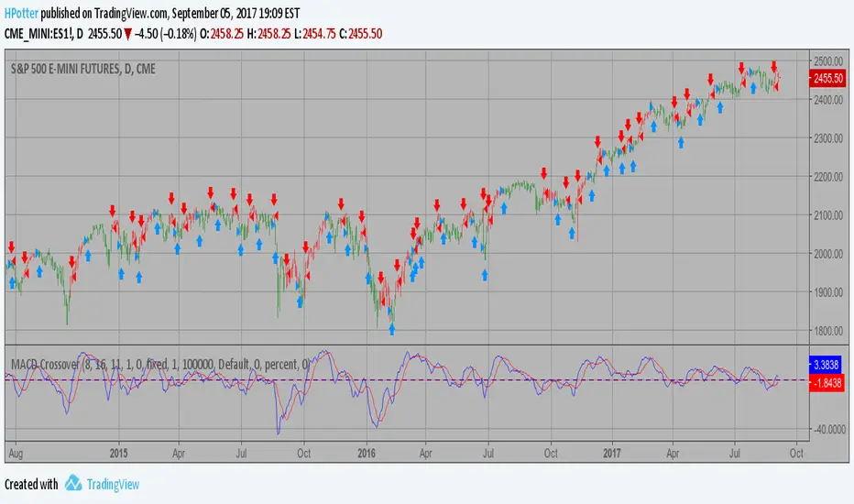Click the 1900.00 price axis label

pyautogui.click(x=828, y=292)
